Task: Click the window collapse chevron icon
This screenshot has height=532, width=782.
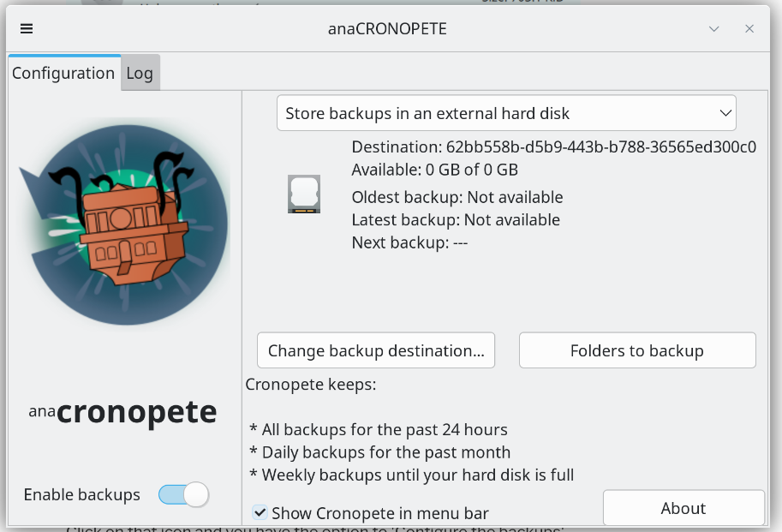Action: pos(713,29)
